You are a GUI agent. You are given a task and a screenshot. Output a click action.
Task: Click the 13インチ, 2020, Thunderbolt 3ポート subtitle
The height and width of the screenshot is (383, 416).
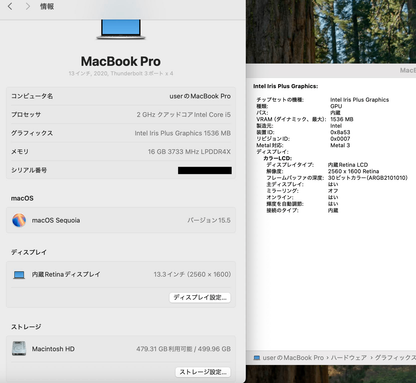[121, 73]
